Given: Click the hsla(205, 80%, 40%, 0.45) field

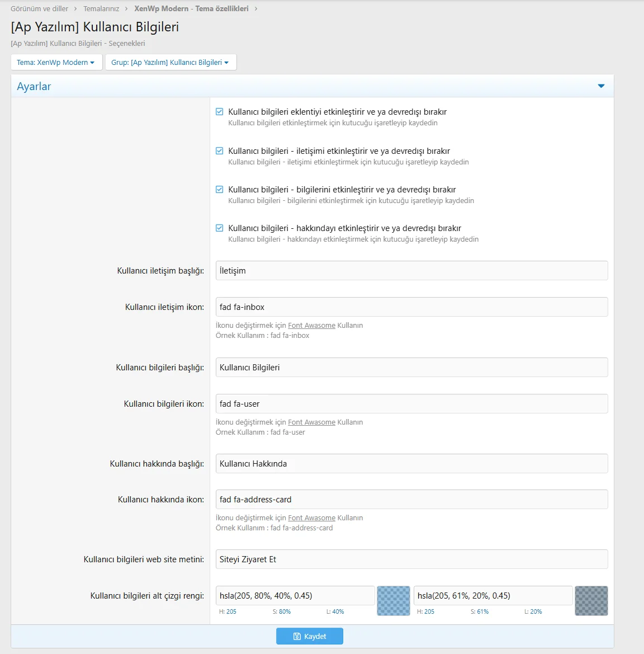Looking at the screenshot, I should [x=295, y=596].
